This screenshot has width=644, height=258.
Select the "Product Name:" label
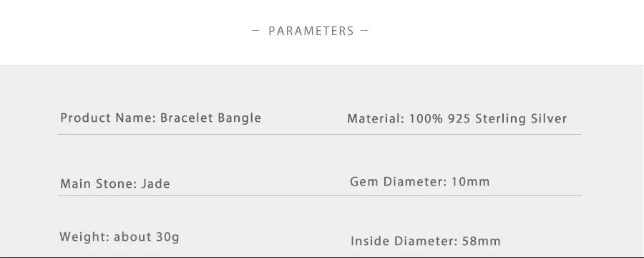pos(109,118)
